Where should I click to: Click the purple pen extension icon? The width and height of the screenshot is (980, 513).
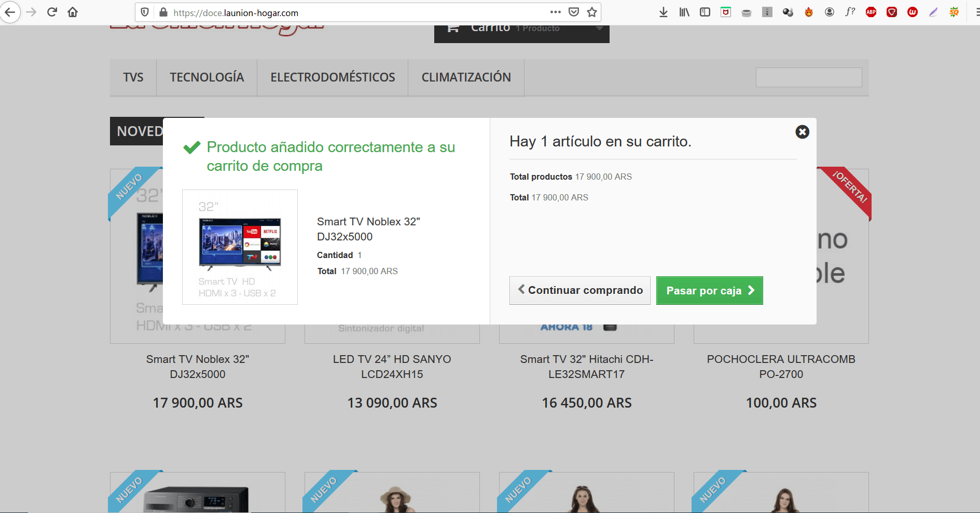tap(933, 12)
